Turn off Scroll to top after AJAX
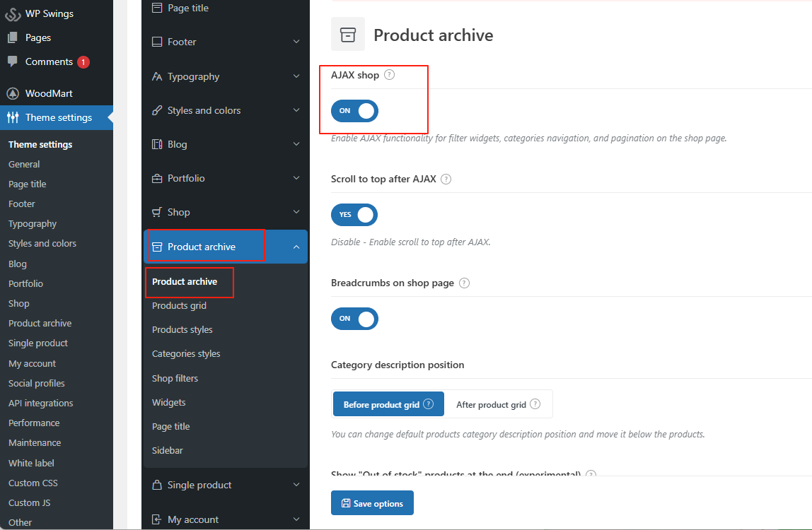The height and width of the screenshot is (530, 812). [354, 215]
